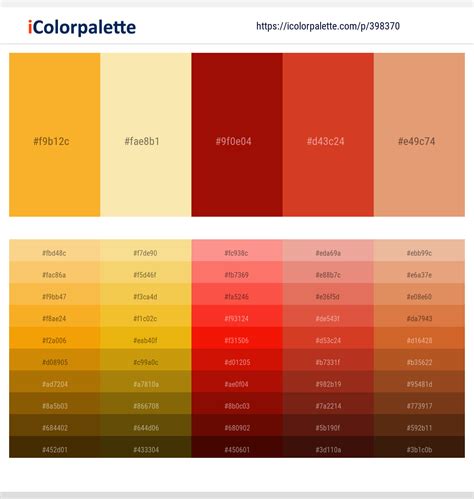This screenshot has height=499, width=474.
Task: Select the #fbd48c light shade swatch
Action: [x=55, y=251]
